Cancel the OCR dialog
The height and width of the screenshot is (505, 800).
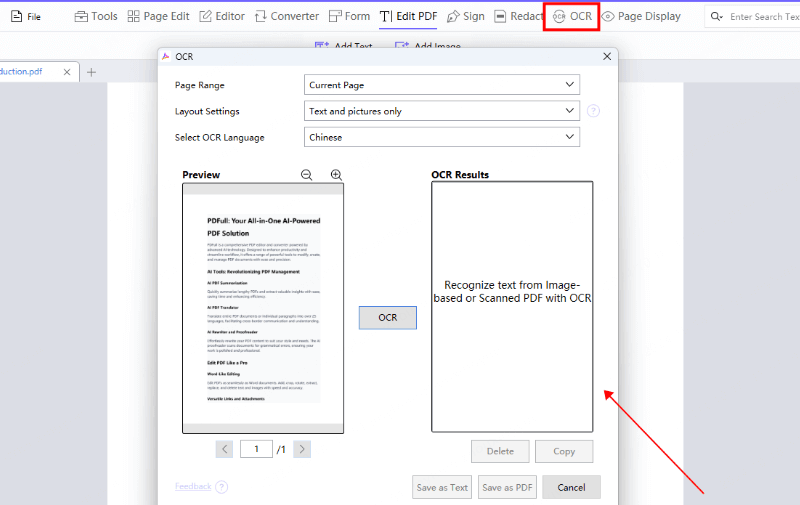pos(571,487)
